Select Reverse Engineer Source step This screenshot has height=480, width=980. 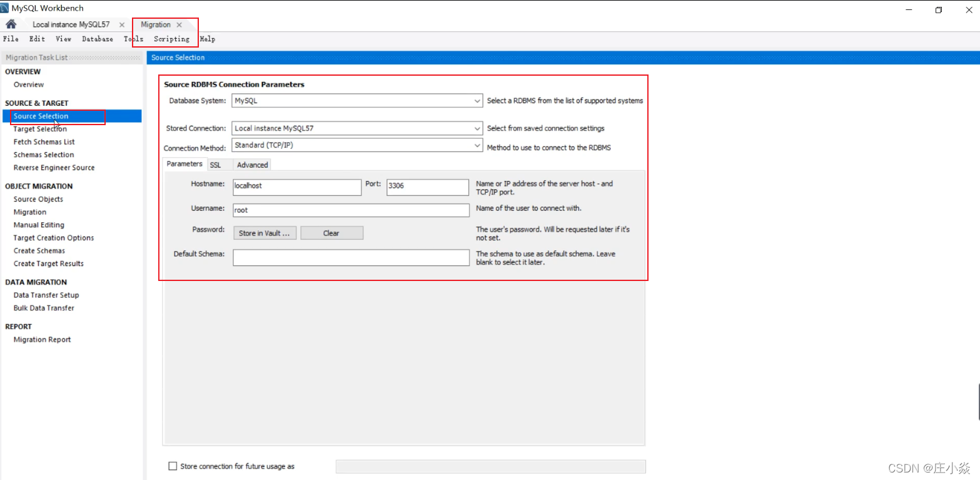(x=54, y=168)
